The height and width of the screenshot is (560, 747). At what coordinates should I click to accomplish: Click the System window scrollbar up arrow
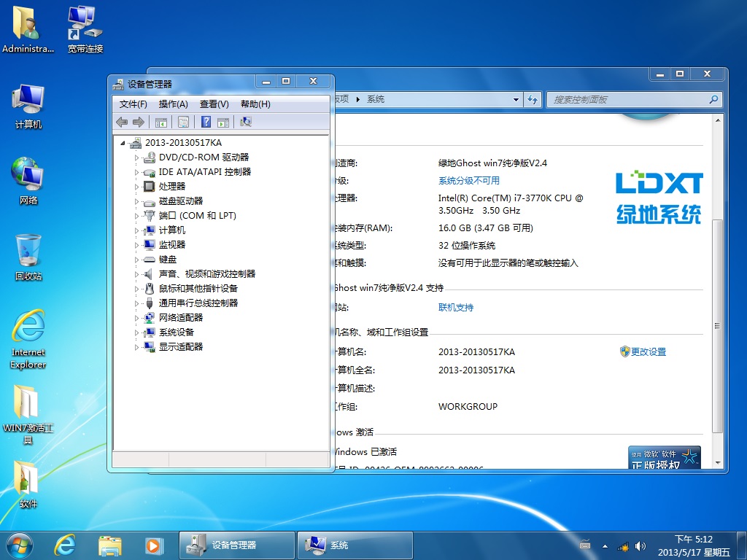click(x=718, y=120)
